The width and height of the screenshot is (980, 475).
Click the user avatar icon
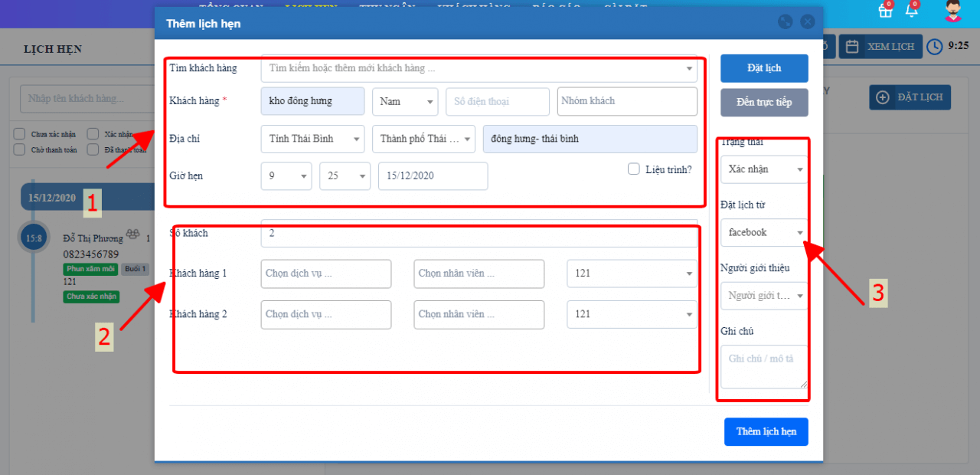click(x=952, y=11)
